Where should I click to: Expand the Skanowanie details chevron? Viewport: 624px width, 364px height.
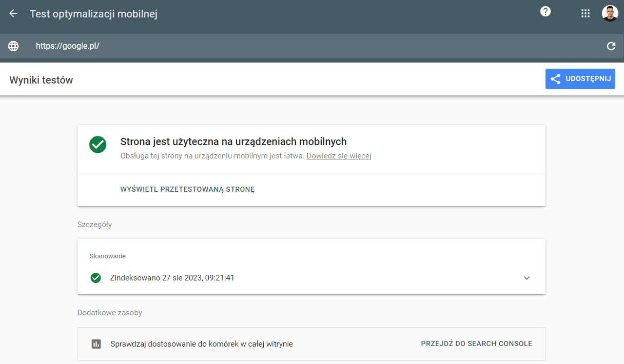click(526, 278)
